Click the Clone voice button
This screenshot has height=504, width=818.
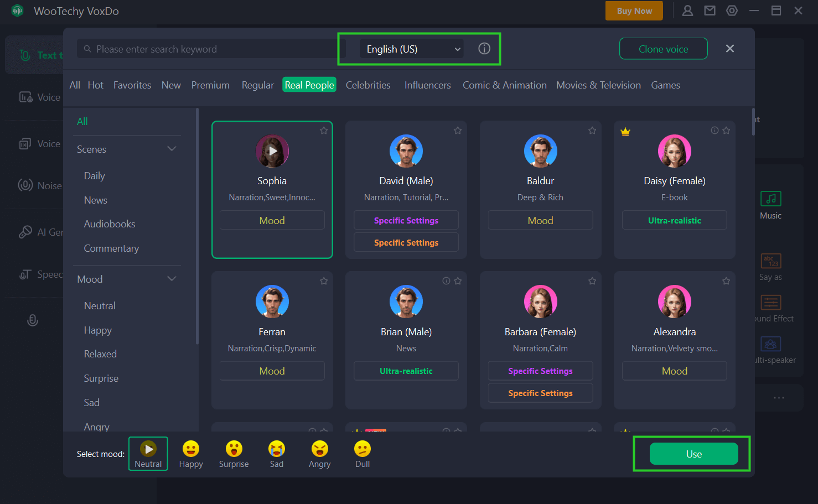[x=663, y=49]
